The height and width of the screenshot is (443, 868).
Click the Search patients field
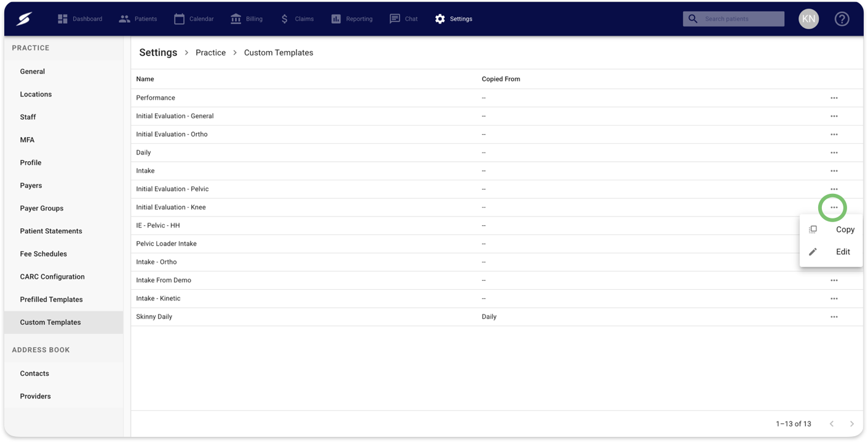[733, 19]
